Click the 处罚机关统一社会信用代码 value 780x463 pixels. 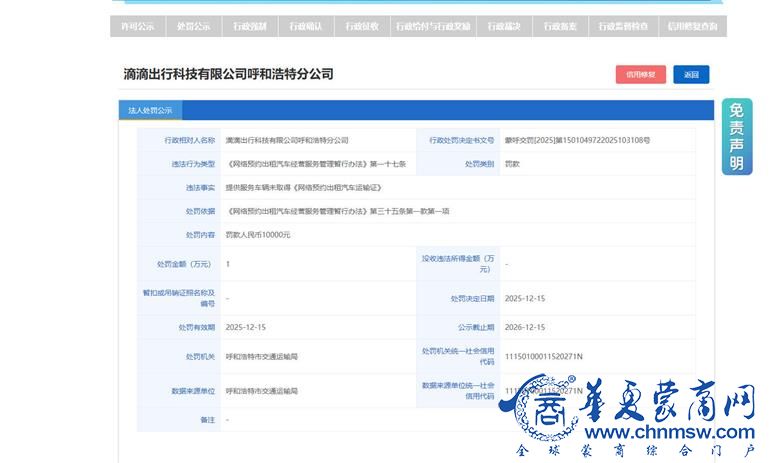[x=543, y=356]
